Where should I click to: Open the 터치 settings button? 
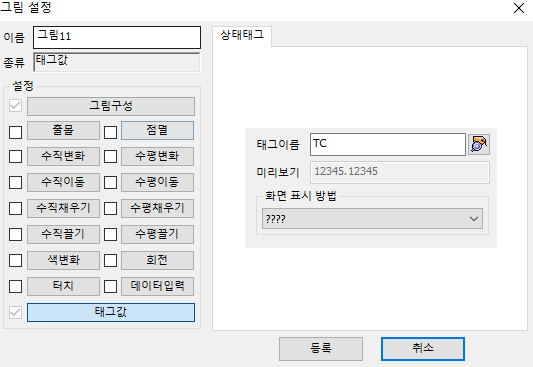point(63,286)
